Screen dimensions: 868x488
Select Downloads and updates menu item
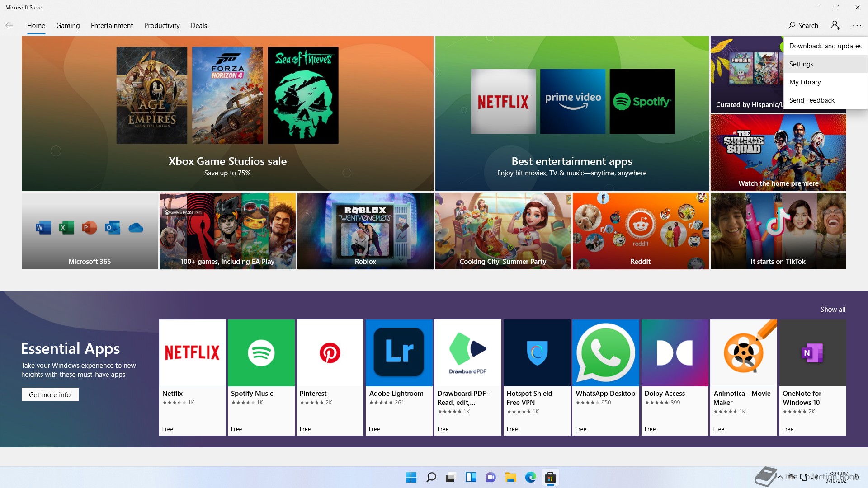826,46
